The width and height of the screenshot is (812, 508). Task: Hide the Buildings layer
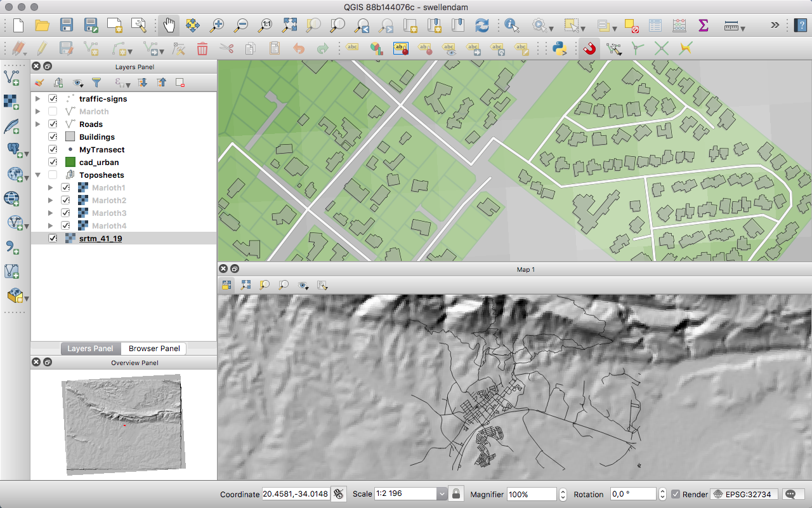(53, 137)
